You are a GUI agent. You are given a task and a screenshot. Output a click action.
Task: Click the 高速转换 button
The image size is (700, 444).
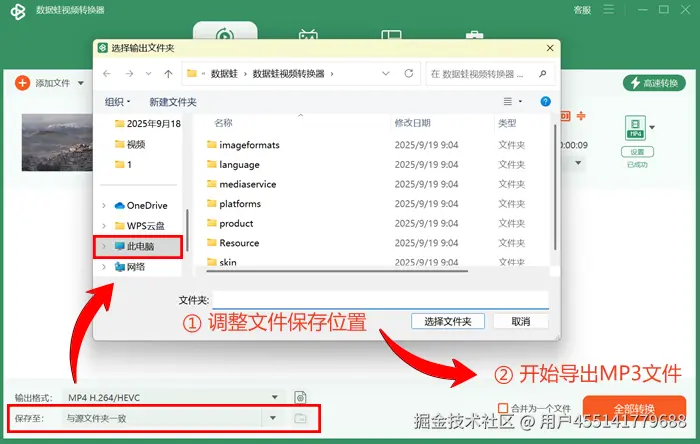point(654,83)
